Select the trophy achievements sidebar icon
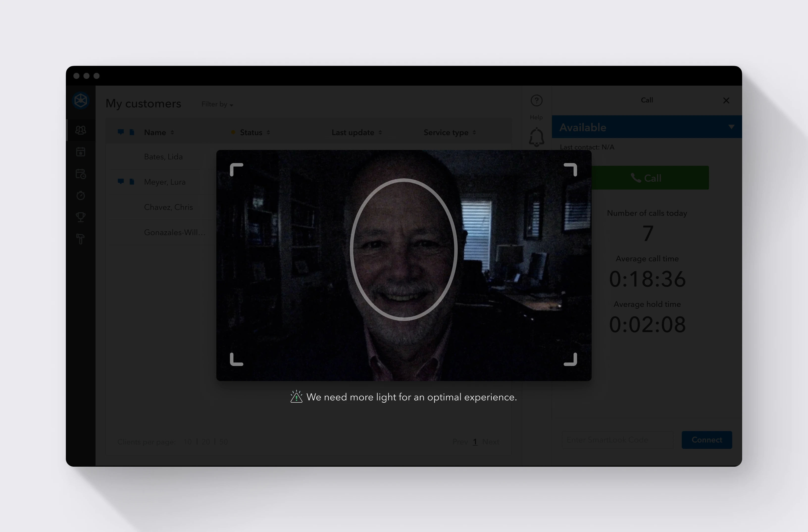Image resolution: width=808 pixels, height=532 pixels. click(81, 217)
